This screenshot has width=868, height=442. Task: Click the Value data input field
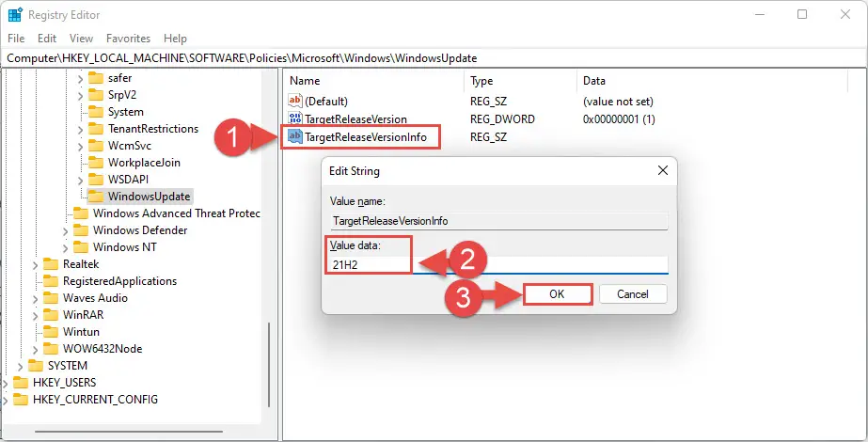[x=499, y=265]
